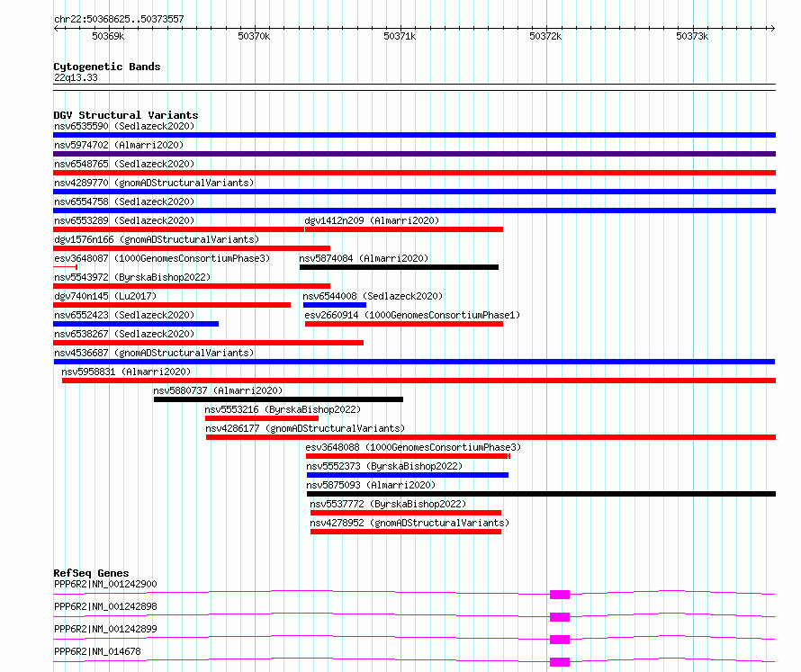
Task: Select the red nsv5537772 variant bar
Action: pyautogui.click(x=406, y=513)
